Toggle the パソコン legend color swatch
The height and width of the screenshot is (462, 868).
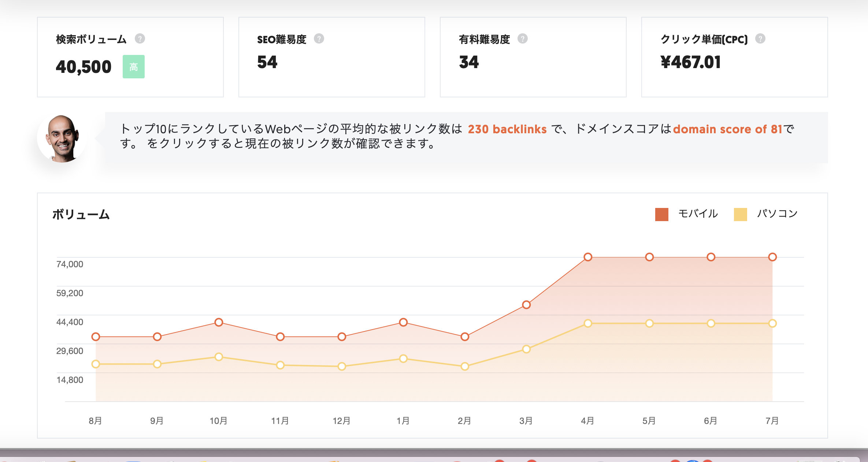[x=740, y=215]
